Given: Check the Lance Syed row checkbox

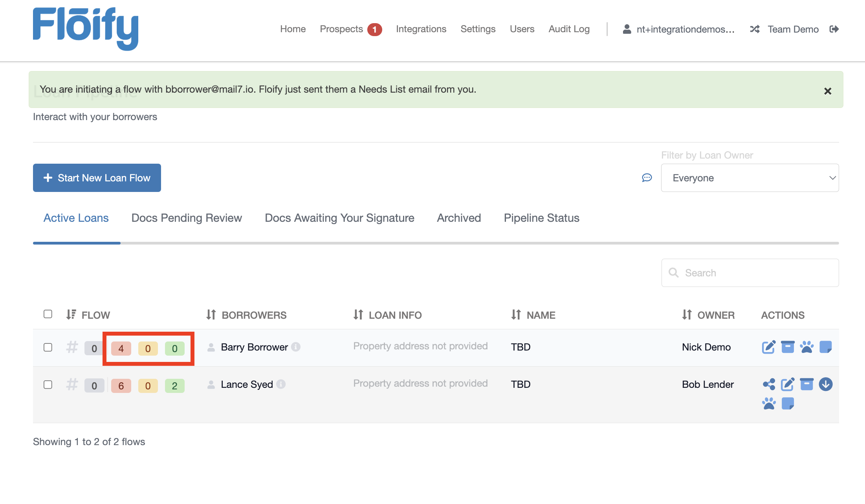Looking at the screenshot, I should pos(48,385).
